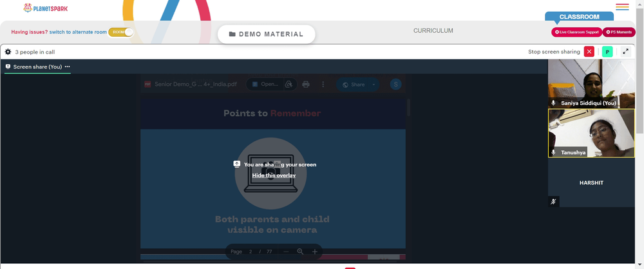Image resolution: width=644 pixels, height=269 pixels.
Task: Click the add to Drive icon
Action: pyautogui.click(x=289, y=85)
